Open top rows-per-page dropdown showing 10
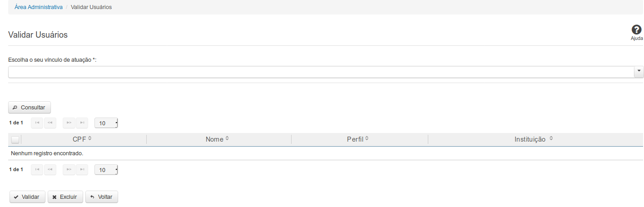The width and height of the screenshot is (644, 207). coord(106,123)
